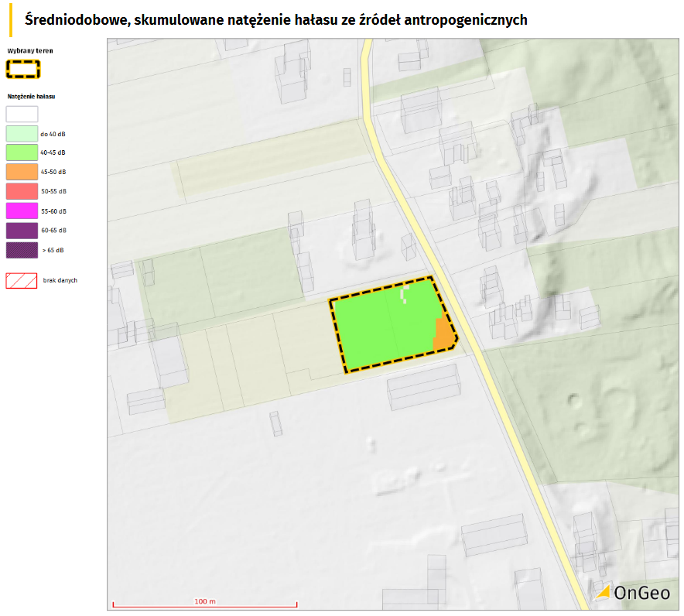684x616 pixels.
Task: Select the green 40-45 dB legend swatch
Action: 22,152
